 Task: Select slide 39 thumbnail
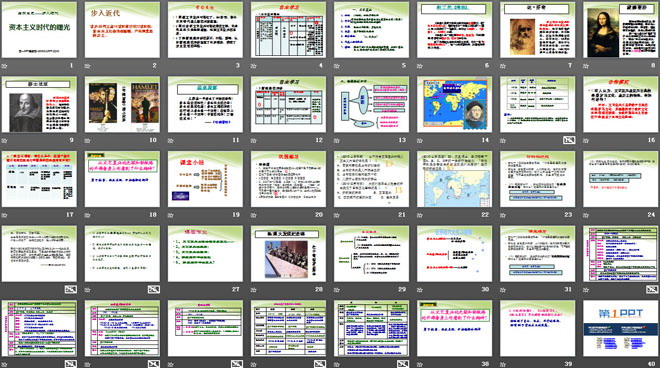[538, 328]
